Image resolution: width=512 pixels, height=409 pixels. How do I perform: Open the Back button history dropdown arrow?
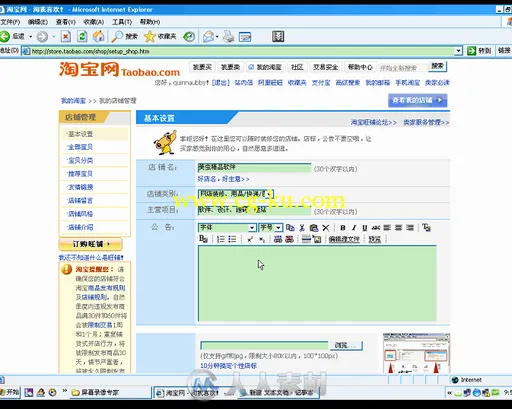click(30, 36)
